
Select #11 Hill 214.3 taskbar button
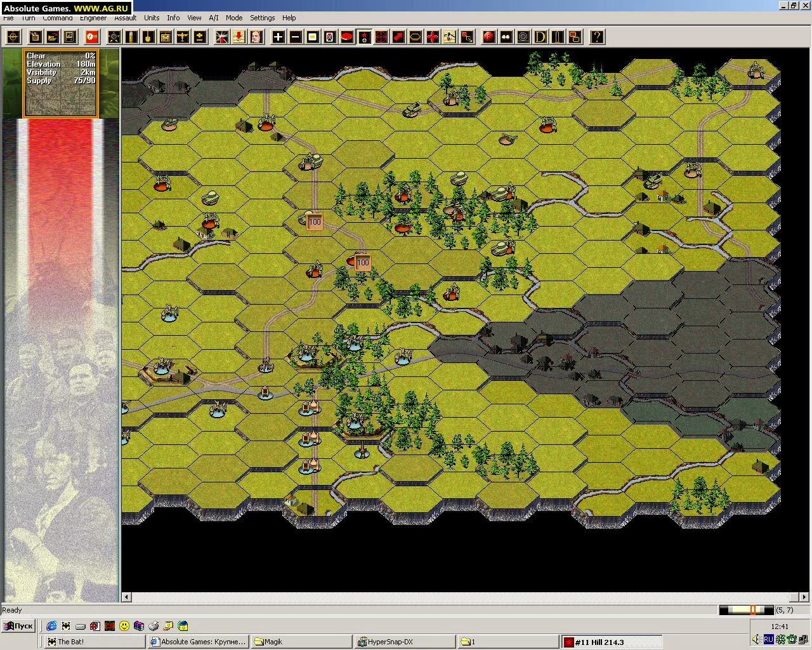612,642
